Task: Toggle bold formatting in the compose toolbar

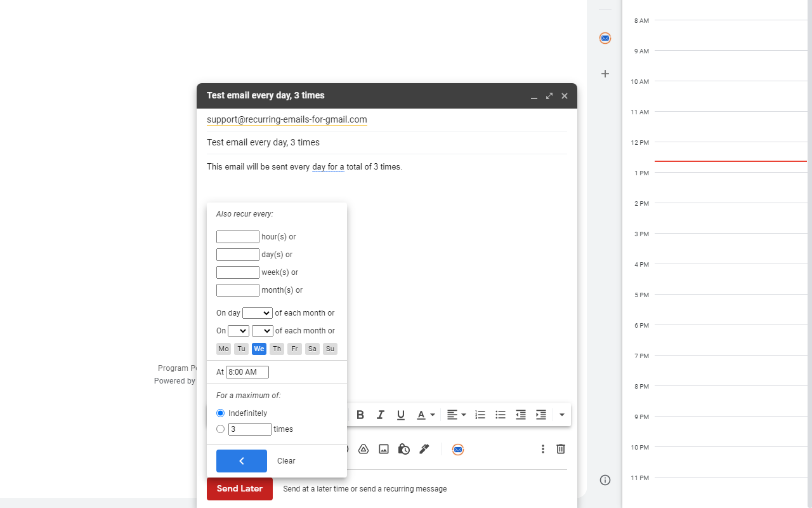Action: (x=360, y=415)
